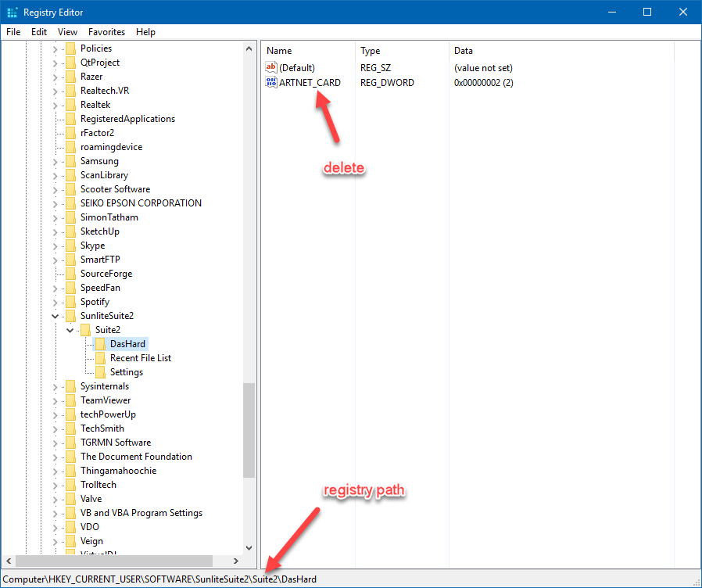Click the Valve folder icon
The width and height of the screenshot is (702, 588).
click(x=70, y=499)
